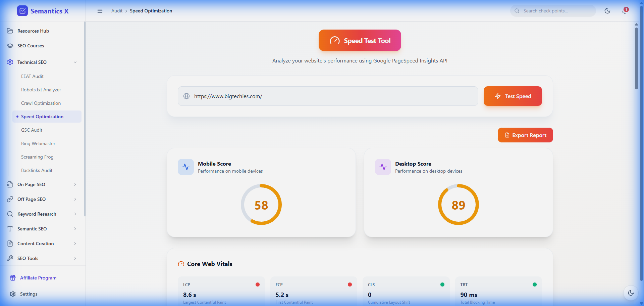Viewport: 644px width, 306px height.
Task: Toggle floating dark mode button at bottom right
Action: pyautogui.click(x=631, y=293)
